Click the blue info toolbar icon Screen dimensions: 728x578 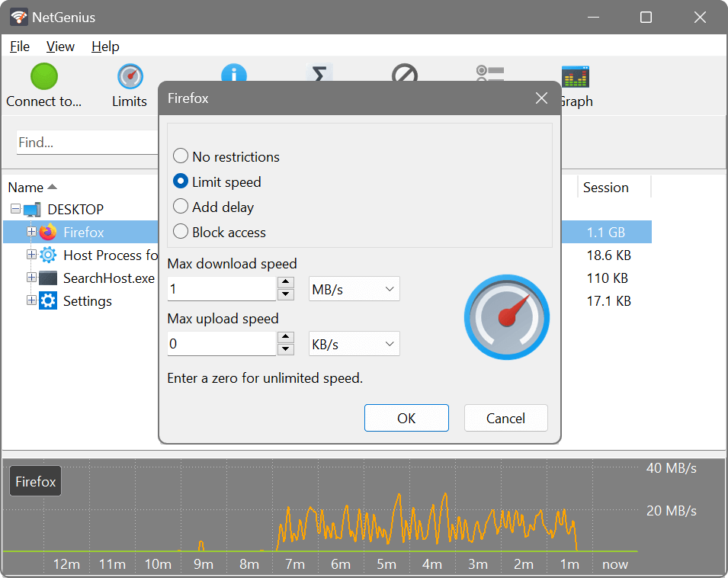tap(234, 72)
